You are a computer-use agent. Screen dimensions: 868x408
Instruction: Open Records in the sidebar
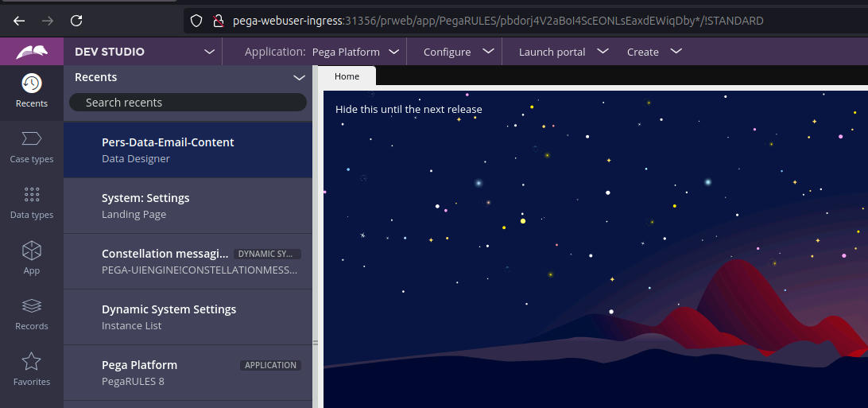pyautogui.click(x=32, y=314)
